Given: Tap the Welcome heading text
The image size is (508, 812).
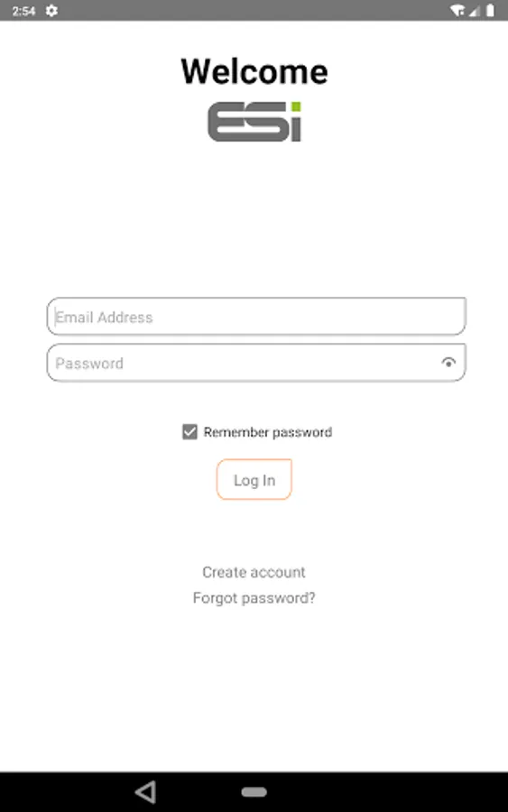Looking at the screenshot, I should click(254, 71).
